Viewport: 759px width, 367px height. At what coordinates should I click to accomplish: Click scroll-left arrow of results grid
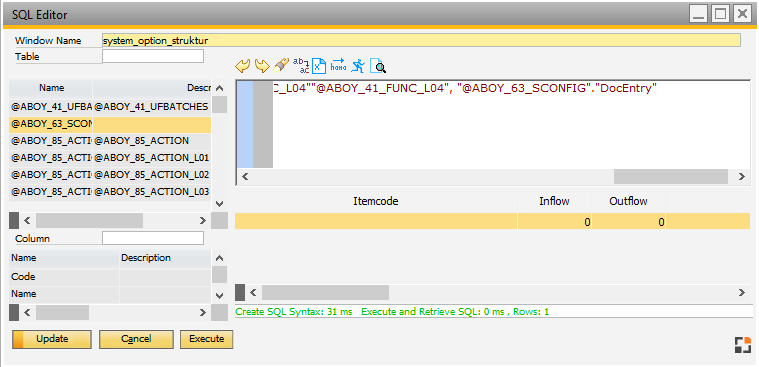pos(252,292)
